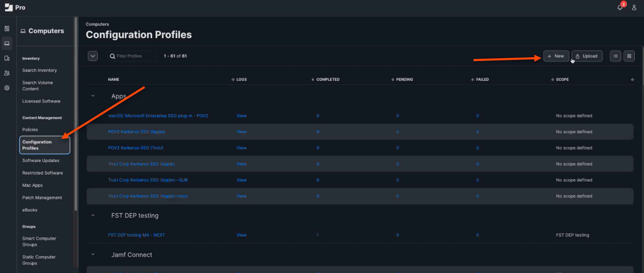View logs for POV2 Kerberos SSO (Apple)
This screenshot has width=644, height=273.
pos(241,132)
